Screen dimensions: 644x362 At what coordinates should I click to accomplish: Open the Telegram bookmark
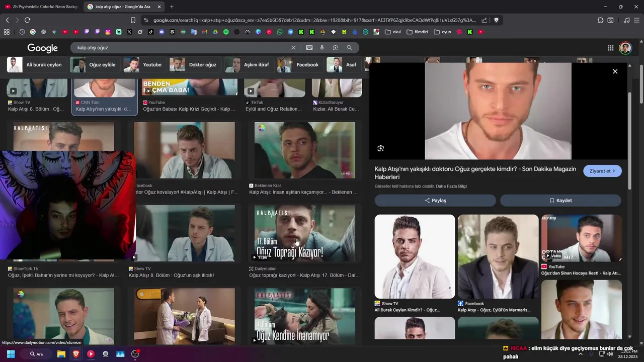click(x=290, y=32)
